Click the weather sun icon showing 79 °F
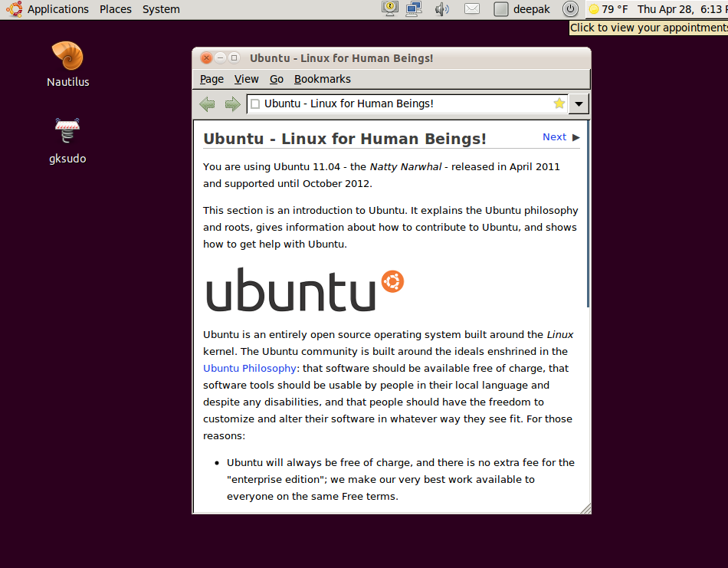 (593, 9)
